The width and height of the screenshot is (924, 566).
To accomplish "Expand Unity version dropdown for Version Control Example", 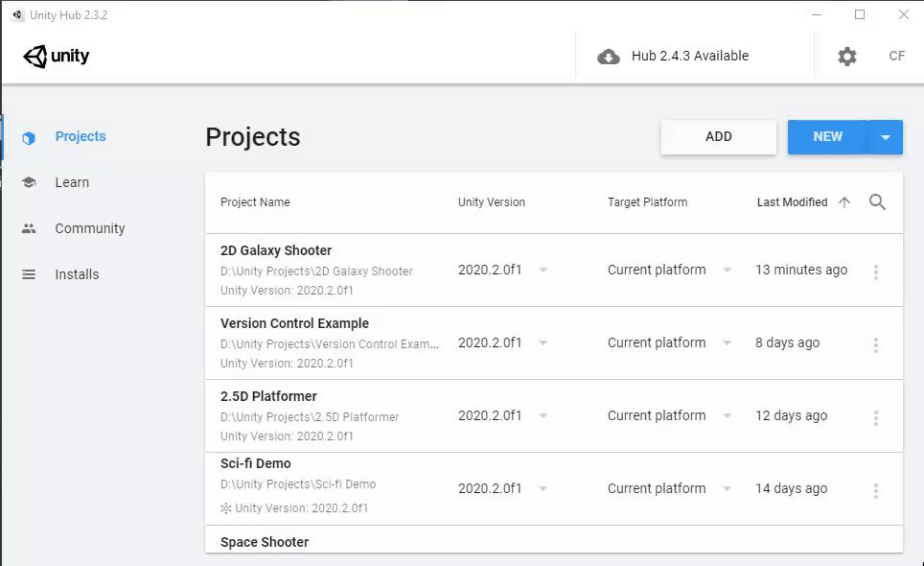I will pyautogui.click(x=543, y=343).
